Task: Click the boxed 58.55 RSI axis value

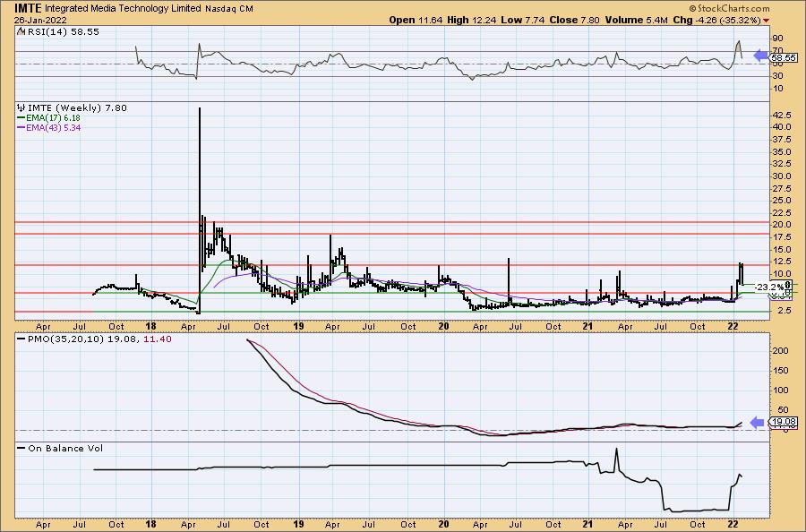Action: pos(784,58)
